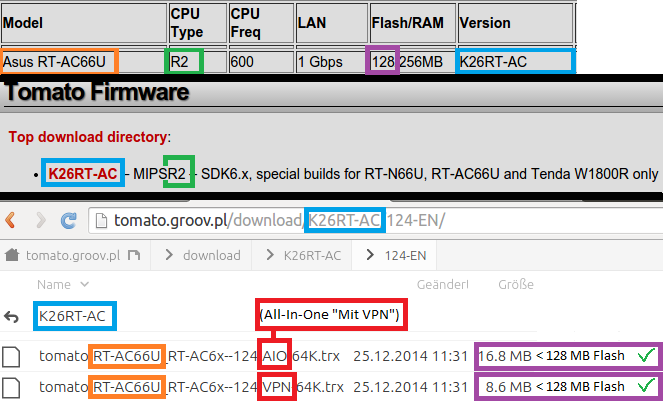Viewport: 664px width, 401px height.
Task: Click the Version table header
Action: pyautogui.click(x=515, y=23)
